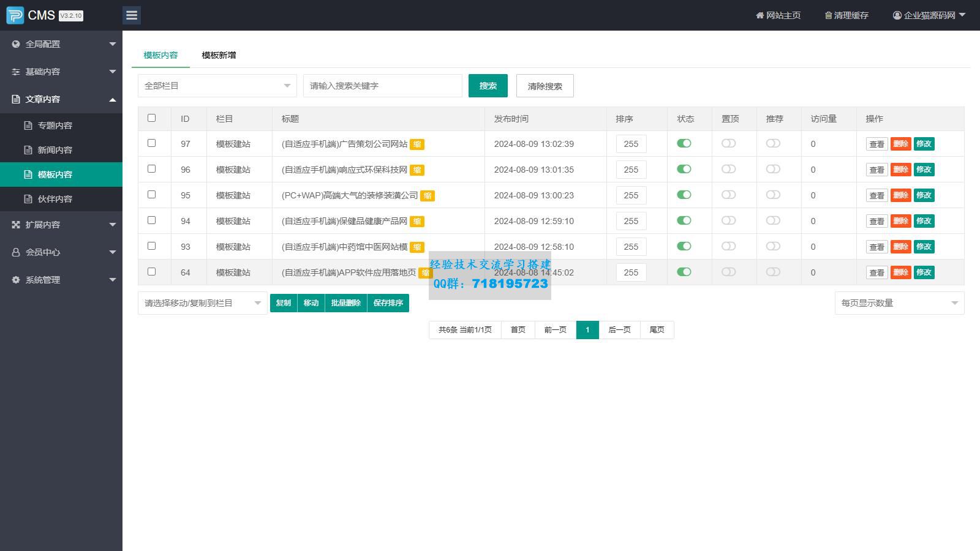
Task: Click the document icon beside 文章内容
Action: (x=16, y=99)
